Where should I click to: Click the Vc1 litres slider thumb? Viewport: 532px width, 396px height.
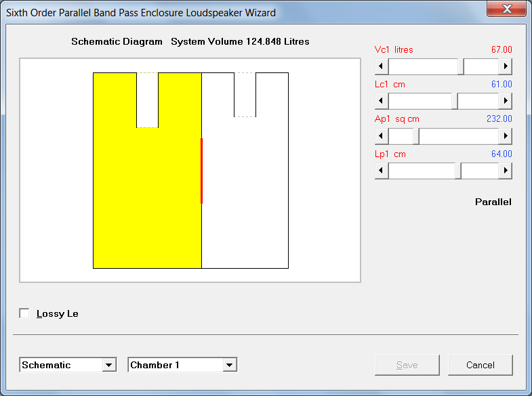point(461,66)
